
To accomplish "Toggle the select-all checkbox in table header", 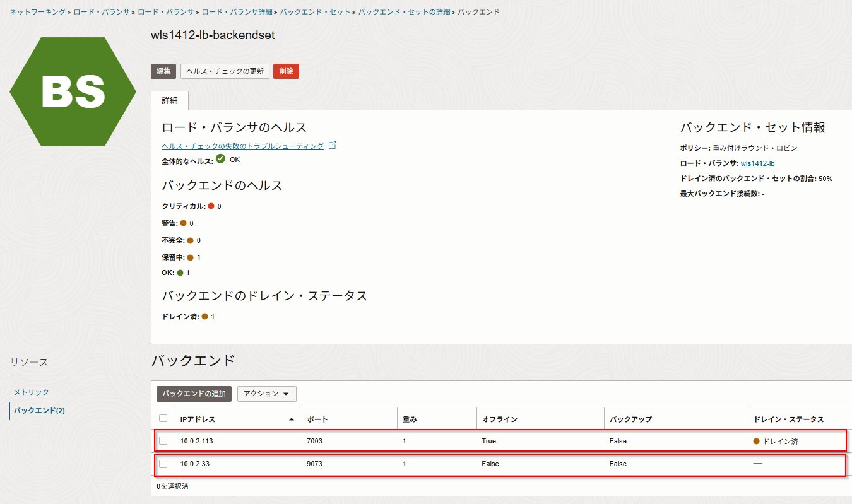I will [163, 418].
